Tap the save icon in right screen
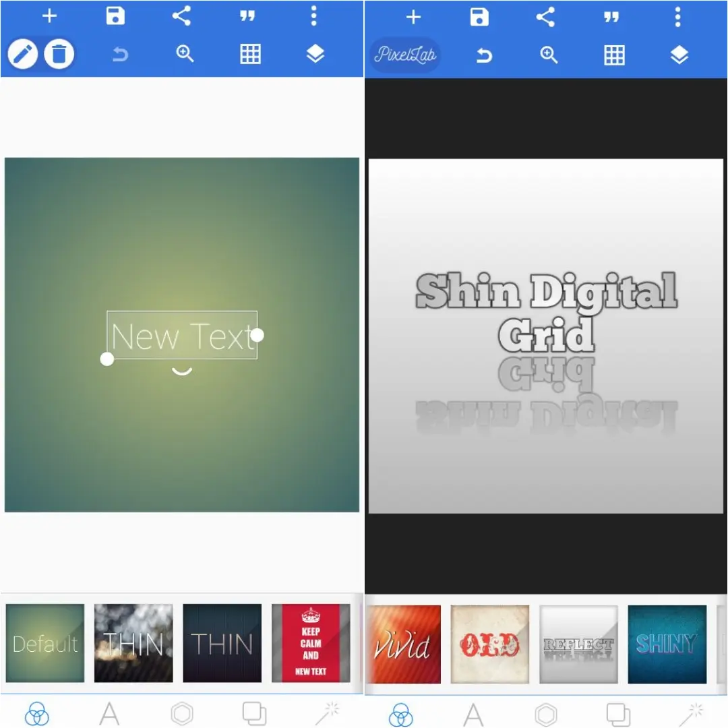This screenshot has height=728, width=728. [x=479, y=17]
